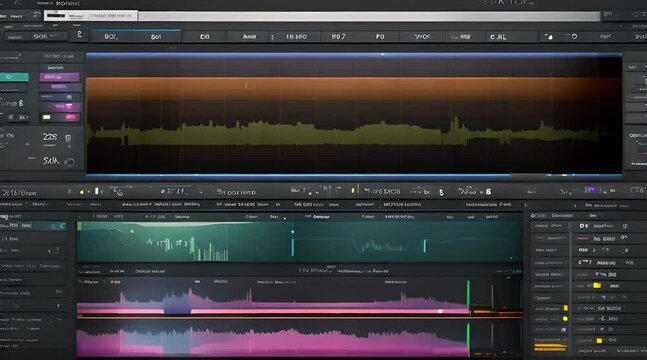Click the red line indicator in the right panel
The height and width of the screenshot is (360, 647).
(x=582, y=239)
